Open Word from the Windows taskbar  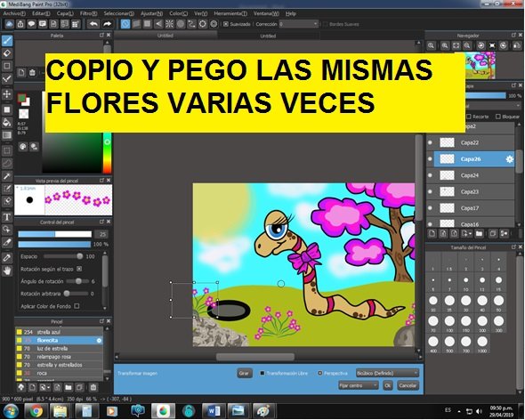point(214,411)
